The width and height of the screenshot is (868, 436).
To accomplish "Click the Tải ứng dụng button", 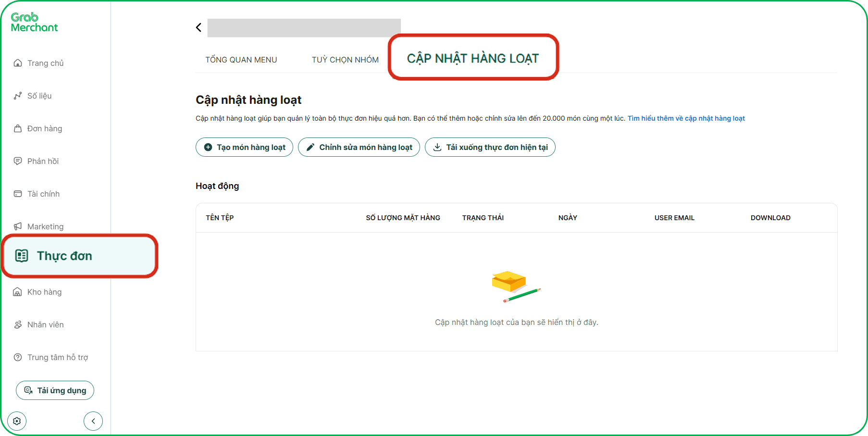I will tap(55, 390).
